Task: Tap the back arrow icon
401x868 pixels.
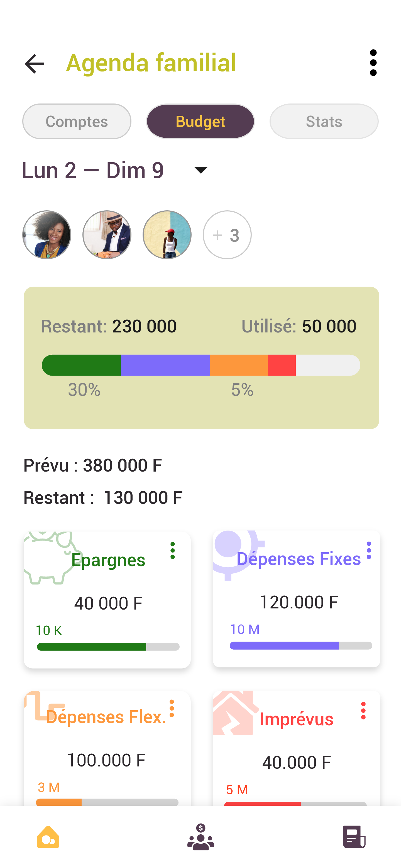Action: [x=35, y=64]
